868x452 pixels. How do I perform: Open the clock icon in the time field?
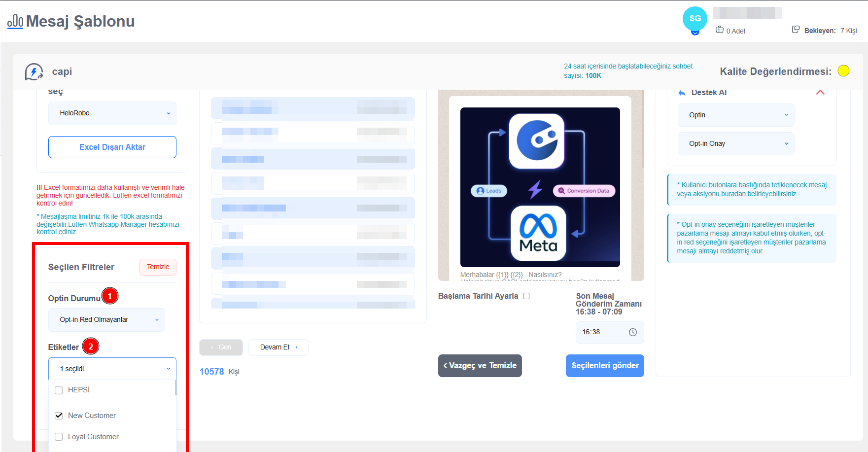click(x=633, y=332)
